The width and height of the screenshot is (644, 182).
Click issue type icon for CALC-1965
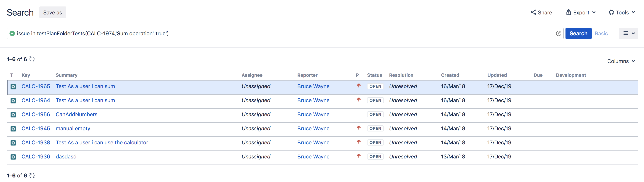pos(13,87)
